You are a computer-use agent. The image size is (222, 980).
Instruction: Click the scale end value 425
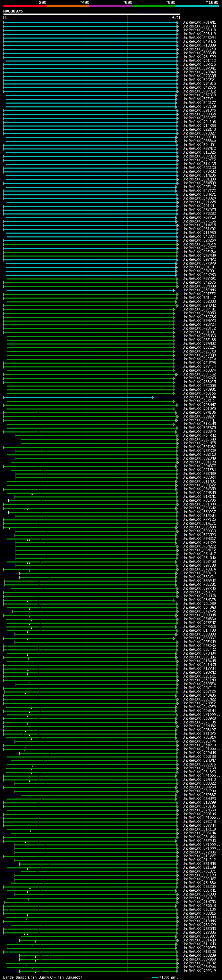tap(175, 17)
